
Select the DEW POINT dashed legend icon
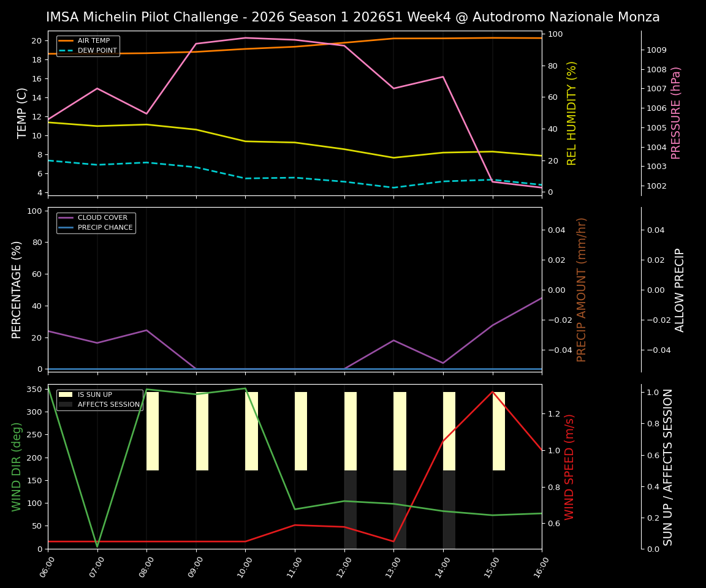click(66, 51)
